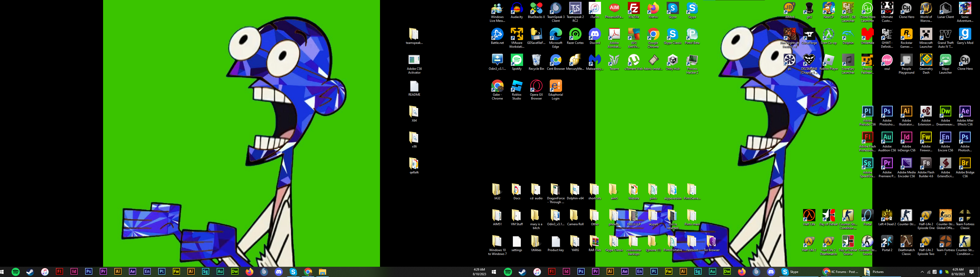Open Windows Live Messenger desktop shortcut
980x277 pixels.
[497, 12]
